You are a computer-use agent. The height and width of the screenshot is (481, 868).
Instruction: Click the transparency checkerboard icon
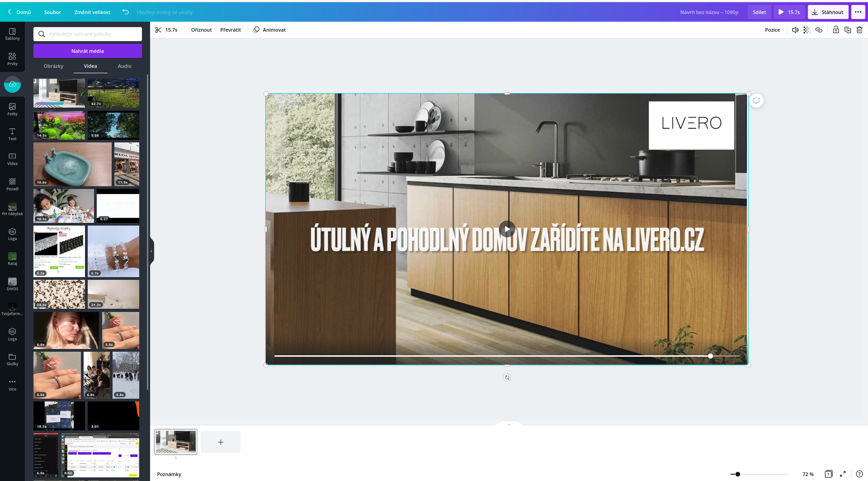807,30
